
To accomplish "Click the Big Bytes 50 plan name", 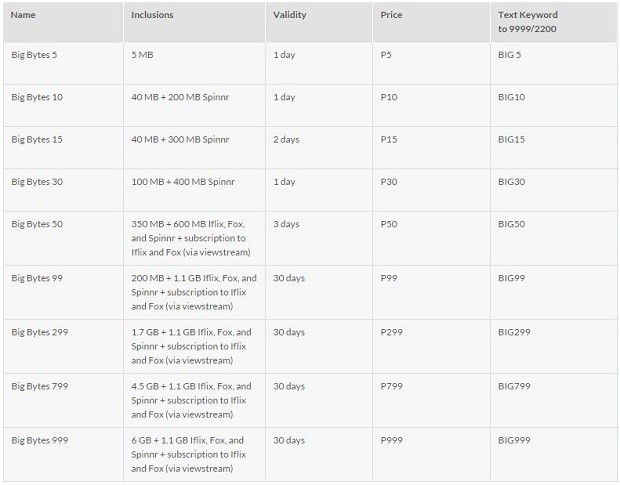I will pos(36,224).
